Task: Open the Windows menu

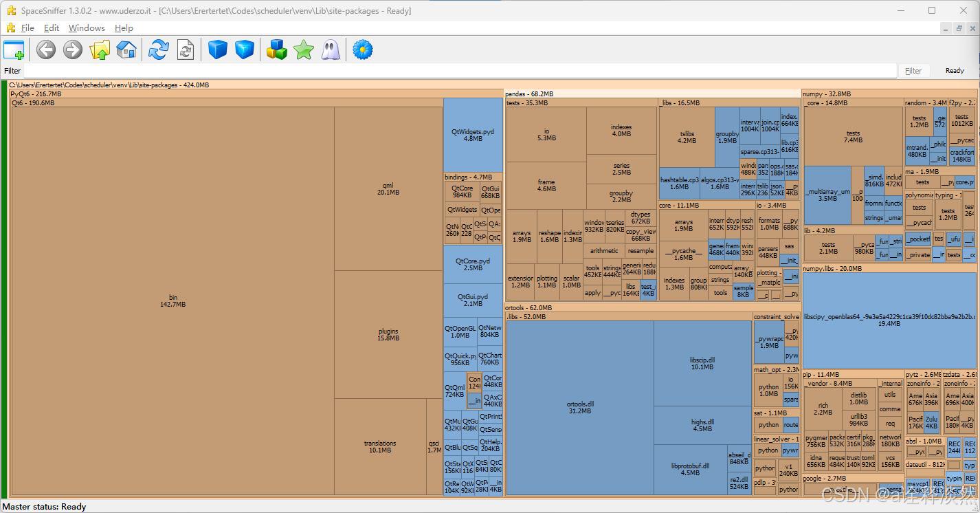Action: [x=87, y=28]
